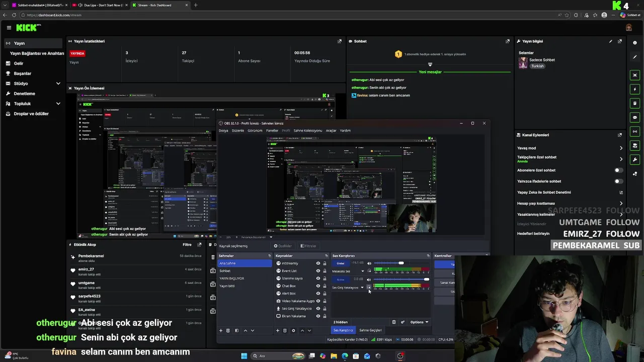Expand the Stüdyo sidebar section
Image resolution: width=644 pixels, height=362 pixels.
[58, 83]
